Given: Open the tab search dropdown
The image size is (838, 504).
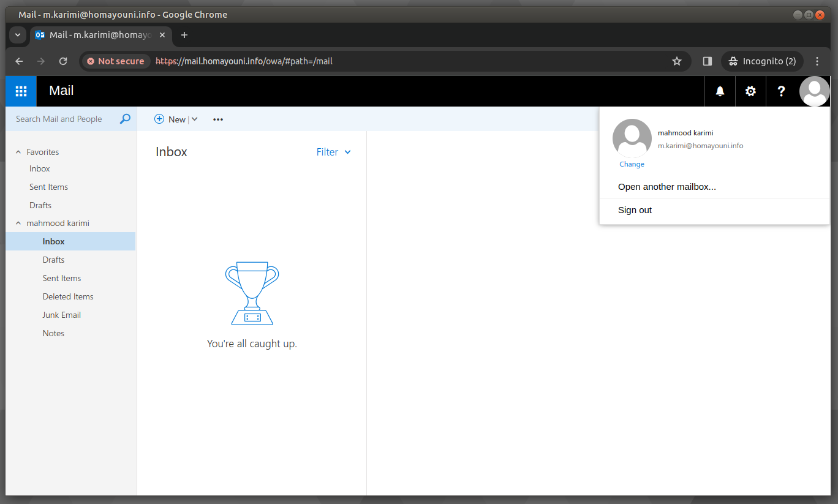Looking at the screenshot, I should [x=18, y=35].
